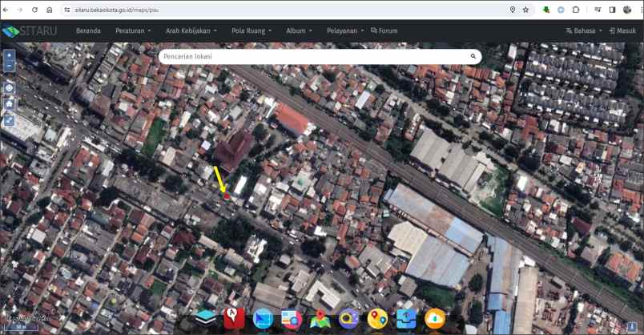Expand the Pola Ruang dropdown
The width and height of the screenshot is (644, 335).
[x=252, y=30]
